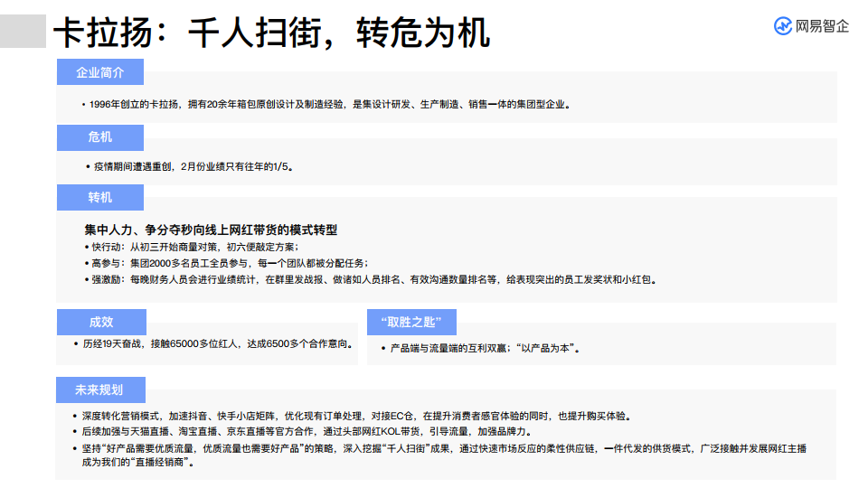
Task: Click the 未来规划 section label
Action: [99, 390]
